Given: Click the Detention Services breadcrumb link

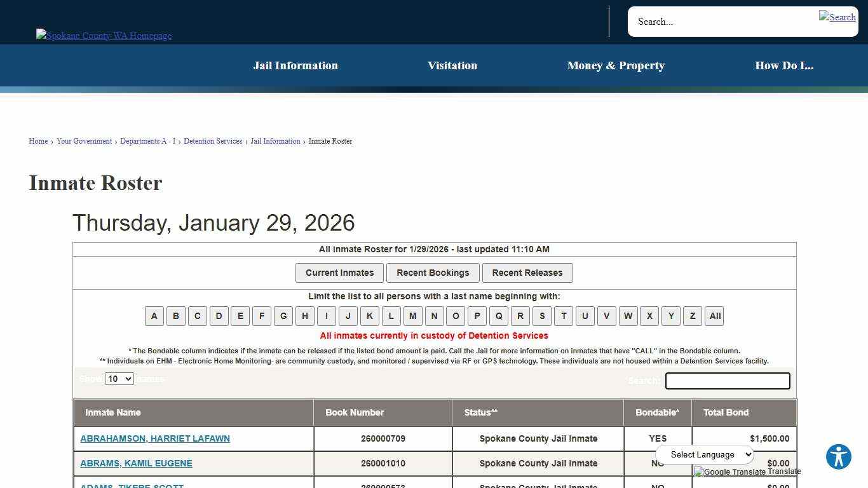Looking at the screenshot, I should [213, 141].
